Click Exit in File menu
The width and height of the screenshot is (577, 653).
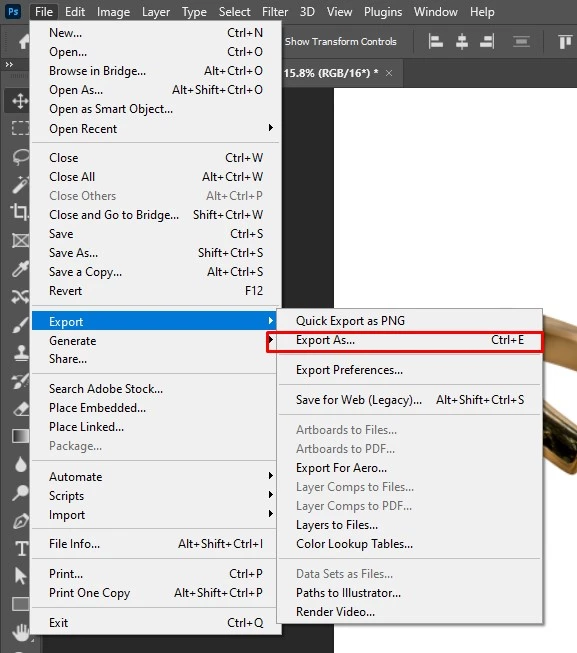[156, 623]
